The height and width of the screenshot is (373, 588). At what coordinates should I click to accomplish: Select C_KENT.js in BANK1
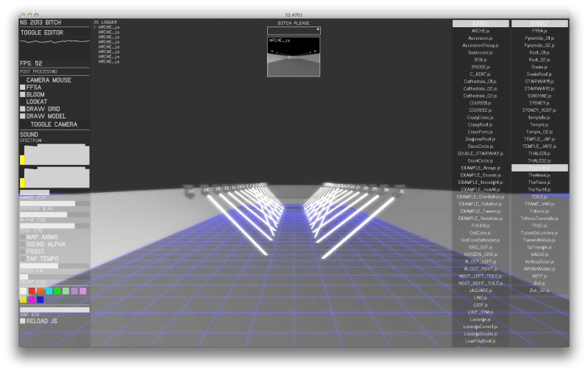pos(481,74)
